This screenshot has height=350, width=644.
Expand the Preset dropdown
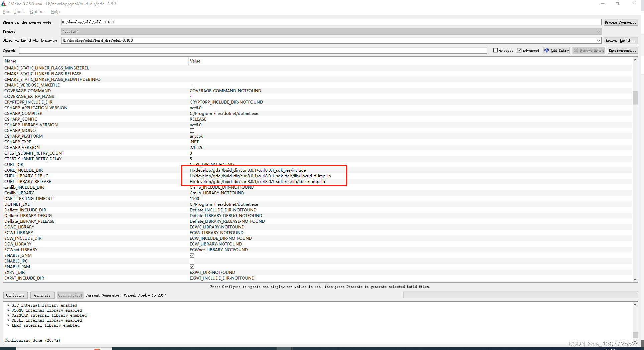[x=598, y=31]
